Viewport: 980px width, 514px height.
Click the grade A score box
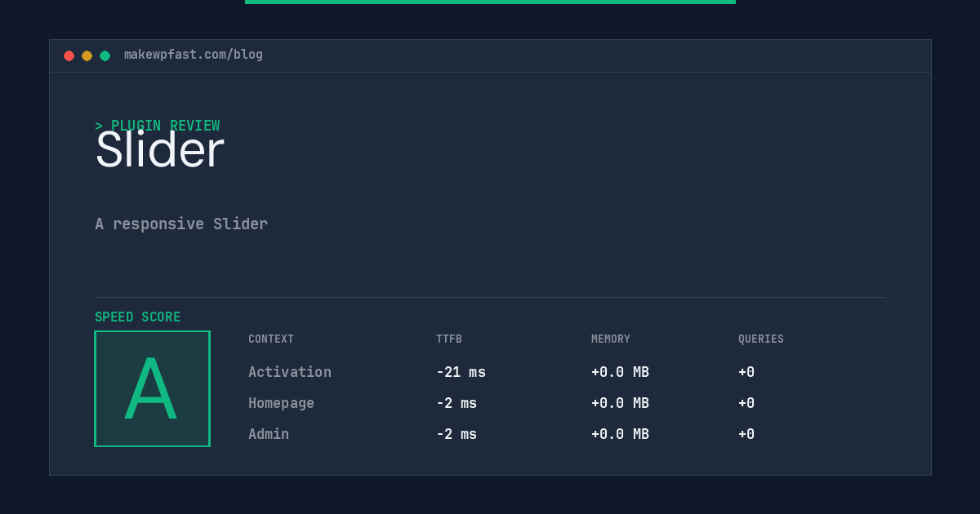tap(152, 388)
